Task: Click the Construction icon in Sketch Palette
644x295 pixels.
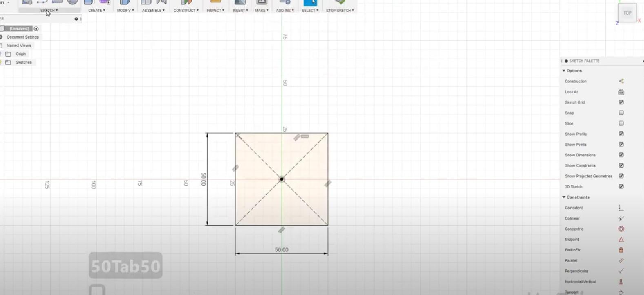Action: (621, 81)
